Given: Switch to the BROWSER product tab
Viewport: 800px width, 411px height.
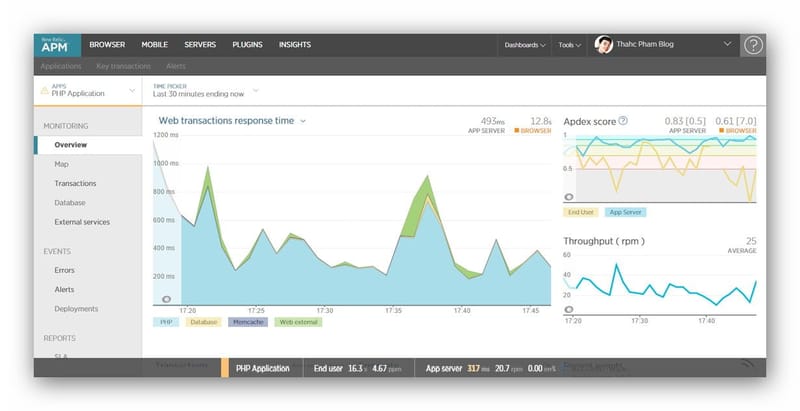Looking at the screenshot, I should pyautogui.click(x=107, y=45).
